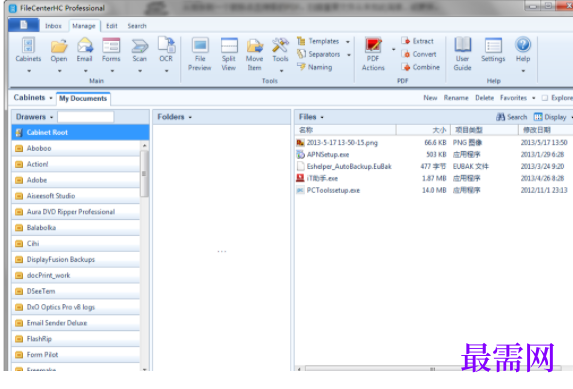Open Settings from the ribbon
This screenshot has height=389, width=573.
point(493,50)
